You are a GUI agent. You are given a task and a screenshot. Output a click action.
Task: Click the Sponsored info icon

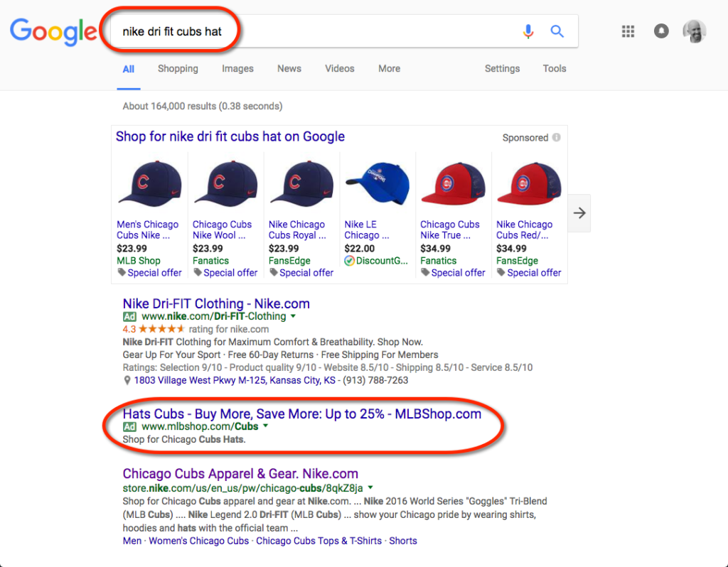point(556,137)
